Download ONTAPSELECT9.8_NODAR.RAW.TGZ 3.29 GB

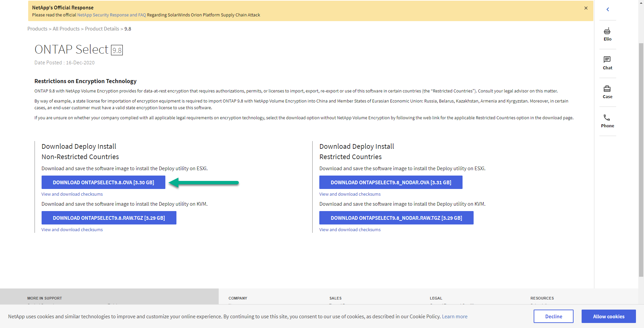pyautogui.click(x=396, y=218)
